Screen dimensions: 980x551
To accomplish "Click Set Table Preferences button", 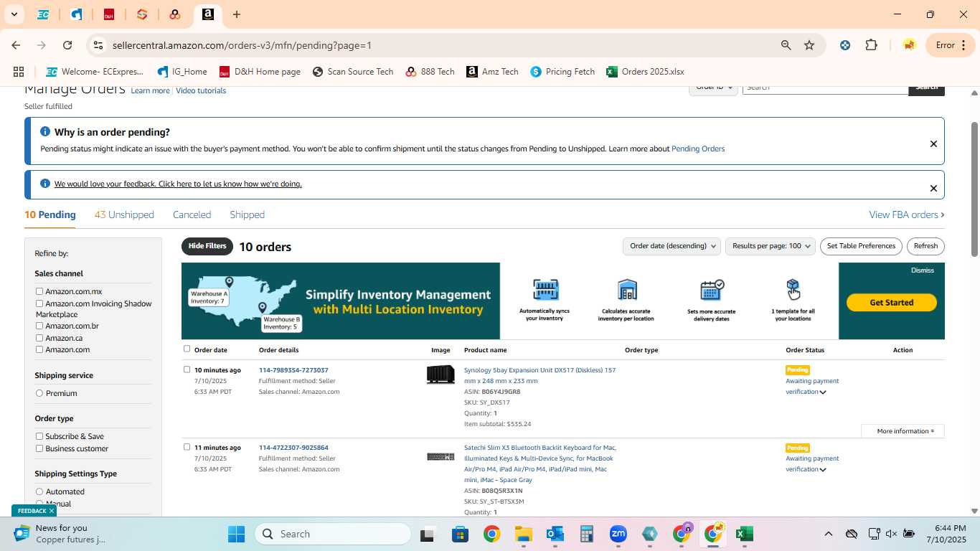I will point(861,246).
